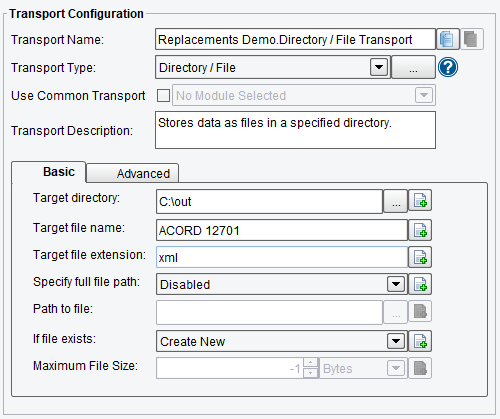This screenshot has height=419, width=500.
Task: Click the insert variable icon for Target file name
Action: tap(420, 230)
